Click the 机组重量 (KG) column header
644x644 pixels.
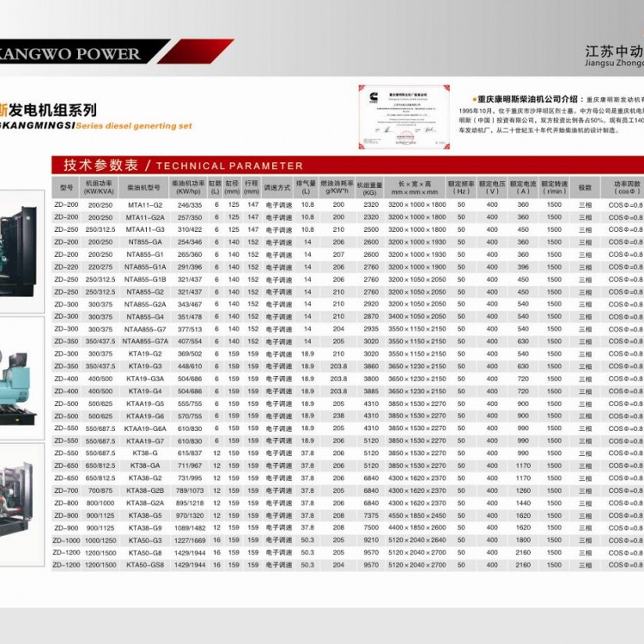click(x=369, y=187)
